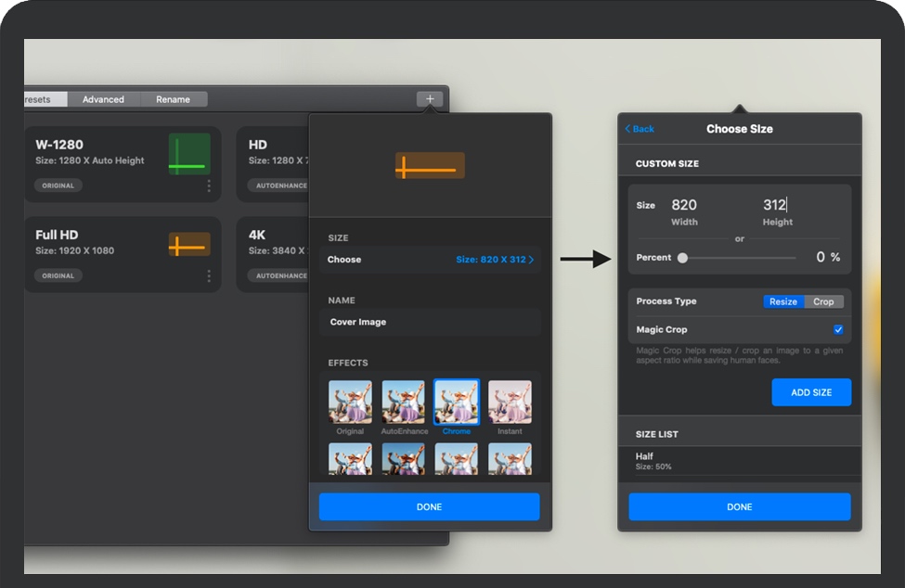The height and width of the screenshot is (588, 905).
Task: Click the orange crop icon on Full HD preset
Action: coord(189,243)
